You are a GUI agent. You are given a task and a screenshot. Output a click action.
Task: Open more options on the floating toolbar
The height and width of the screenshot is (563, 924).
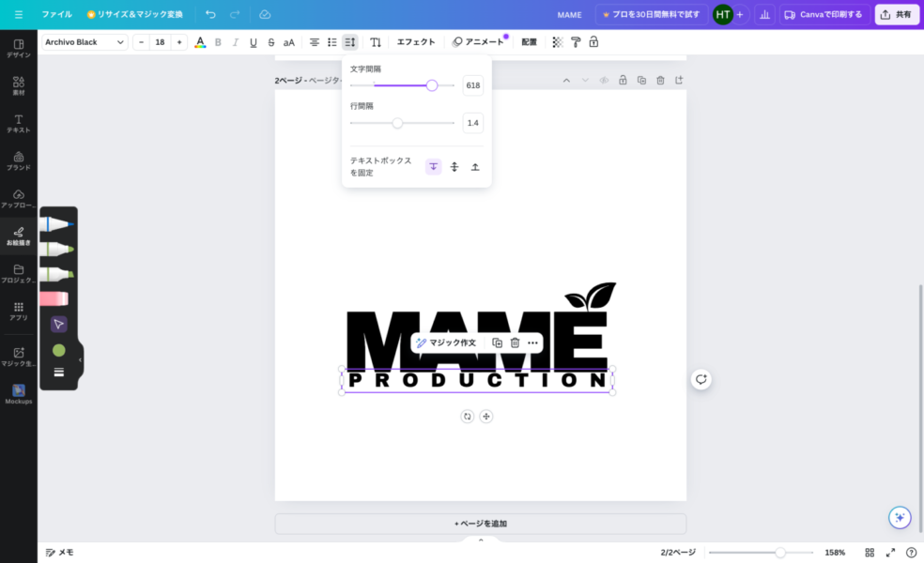pyautogui.click(x=532, y=342)
